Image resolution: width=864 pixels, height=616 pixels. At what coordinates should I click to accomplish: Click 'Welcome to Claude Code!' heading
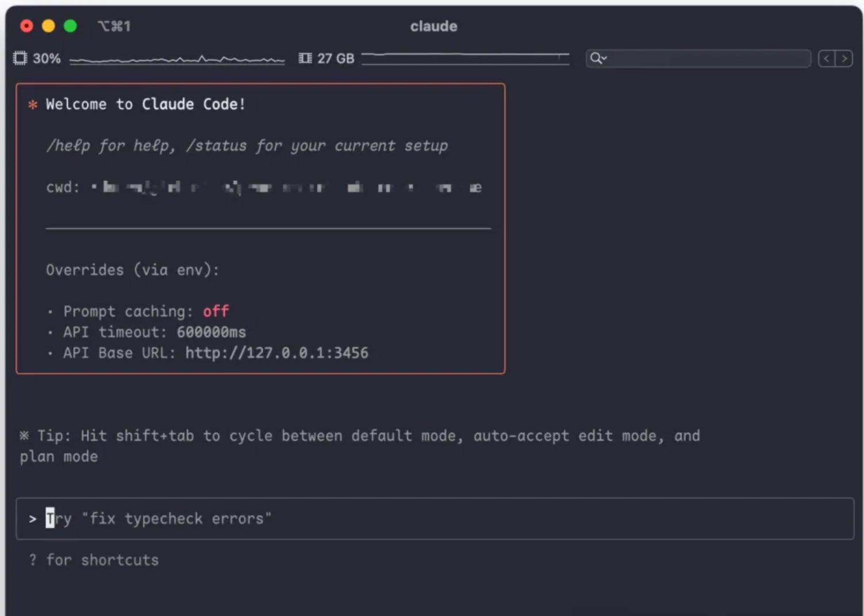145,104
